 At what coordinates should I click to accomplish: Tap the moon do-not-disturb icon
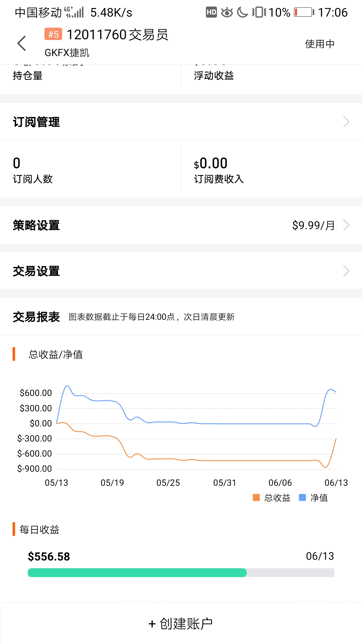pyautogui.click(x=242, y=12)
